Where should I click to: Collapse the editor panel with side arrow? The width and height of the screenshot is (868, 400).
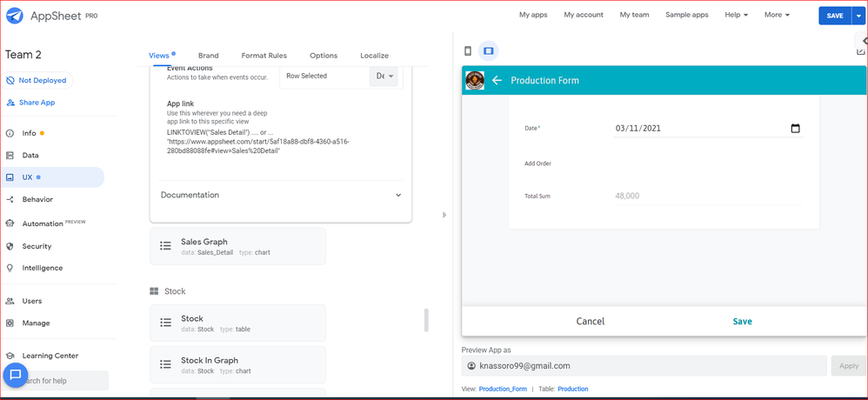[x=444, y=215]
